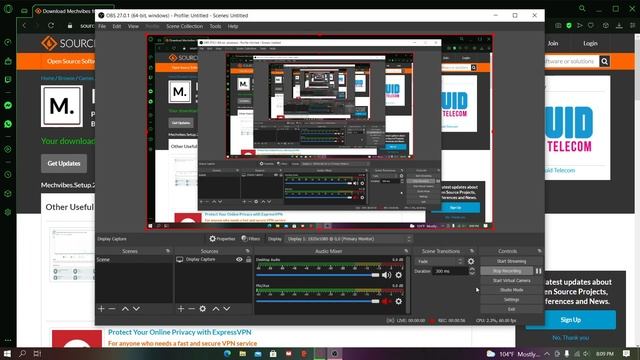640x360 pixels.
Task: Open the Display selection dropdown
Action: point(349,239)
